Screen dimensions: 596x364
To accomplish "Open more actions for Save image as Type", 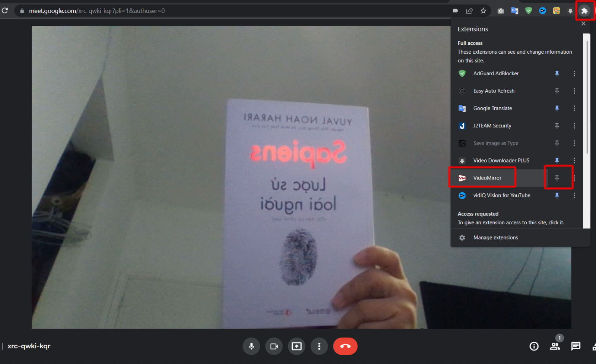I will [574, 143].
